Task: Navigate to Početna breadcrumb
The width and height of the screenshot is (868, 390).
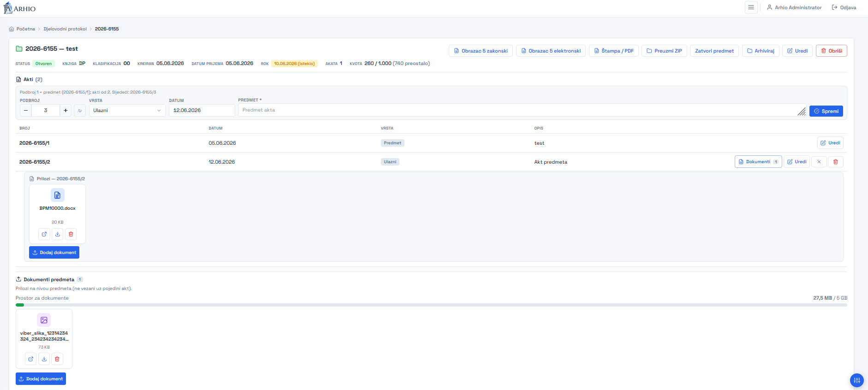Action: 25,29
